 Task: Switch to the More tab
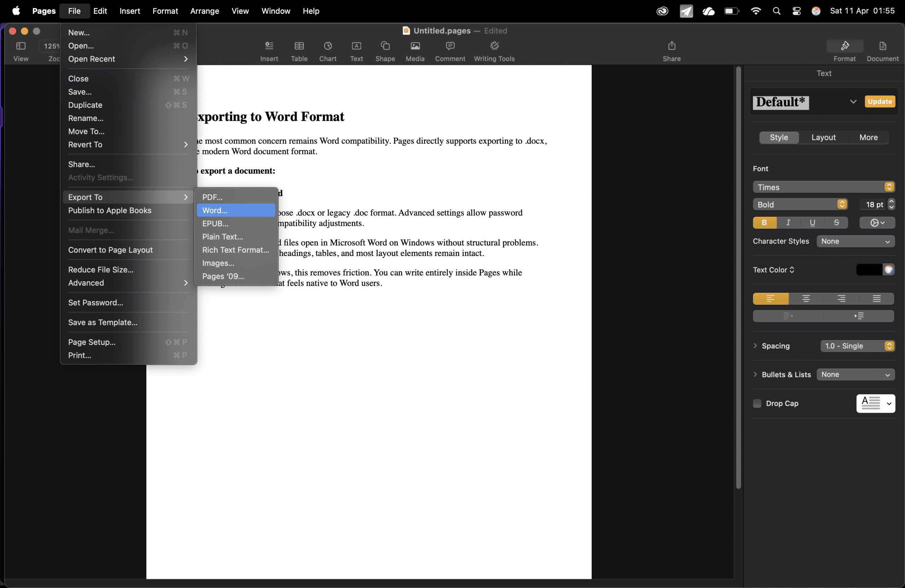(x=869, y=137)
